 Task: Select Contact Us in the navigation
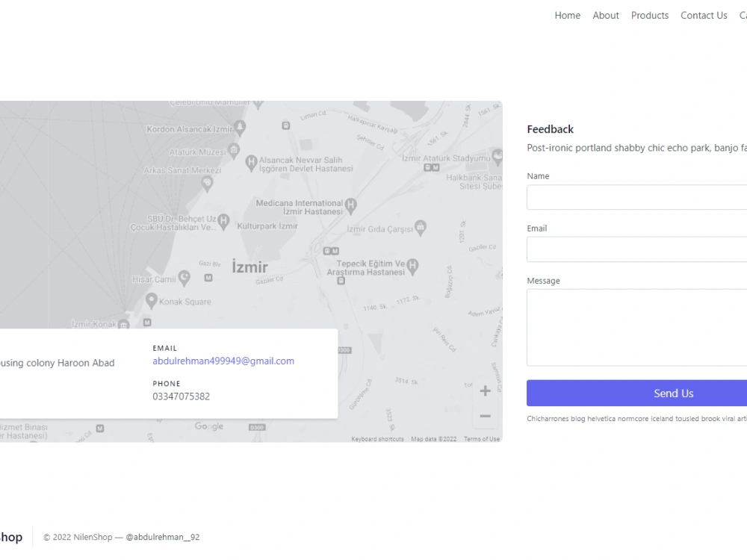click(x=703, y=15)
